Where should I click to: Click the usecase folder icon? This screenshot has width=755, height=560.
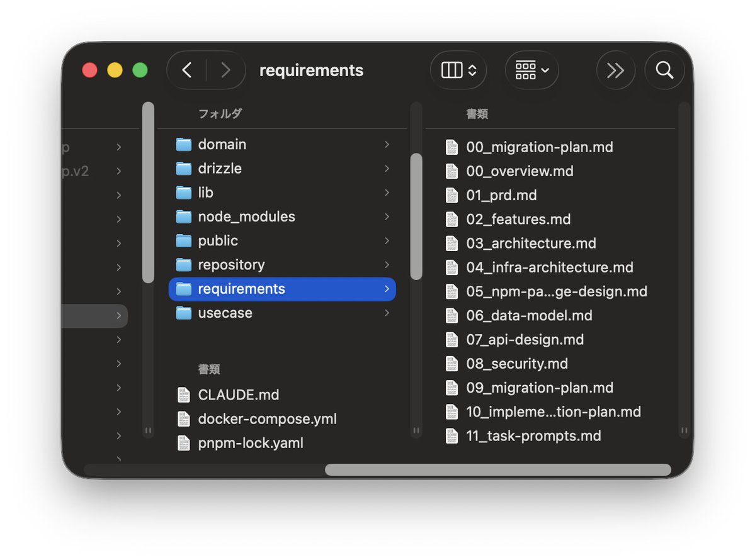click(183, 313)
